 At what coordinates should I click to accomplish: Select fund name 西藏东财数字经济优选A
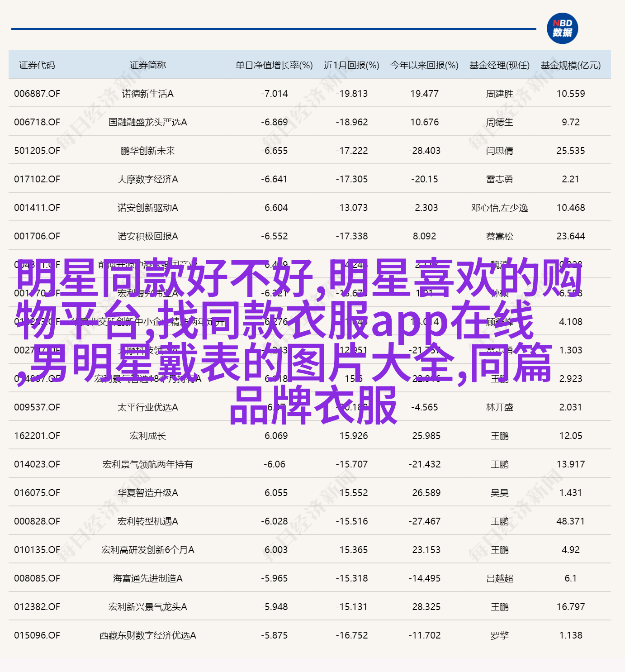[148, 635]
